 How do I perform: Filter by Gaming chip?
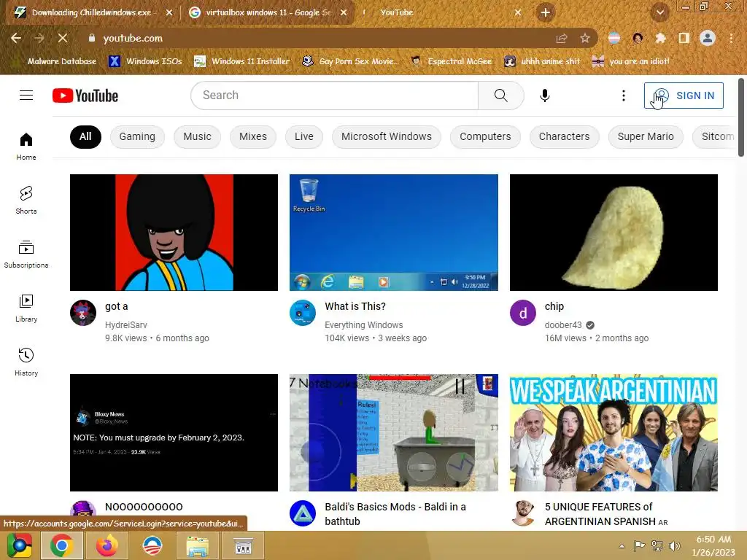click(137, 136)
